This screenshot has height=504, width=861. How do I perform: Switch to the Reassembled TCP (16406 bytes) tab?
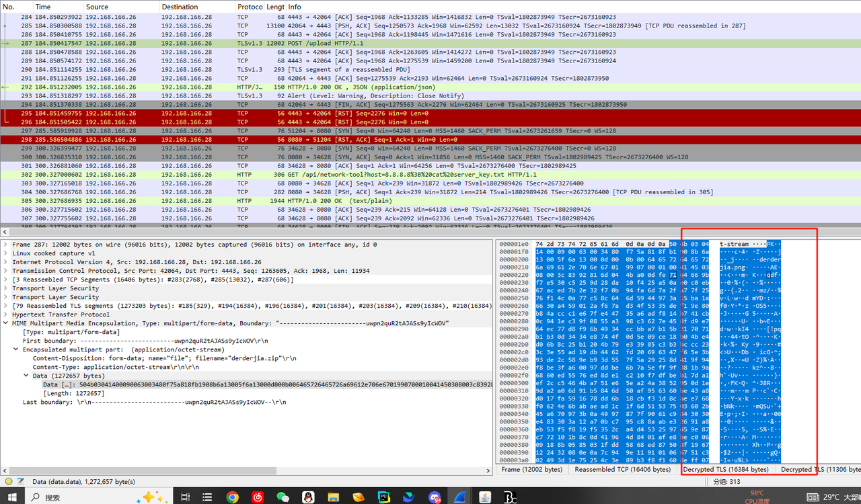tap(622, 470)
